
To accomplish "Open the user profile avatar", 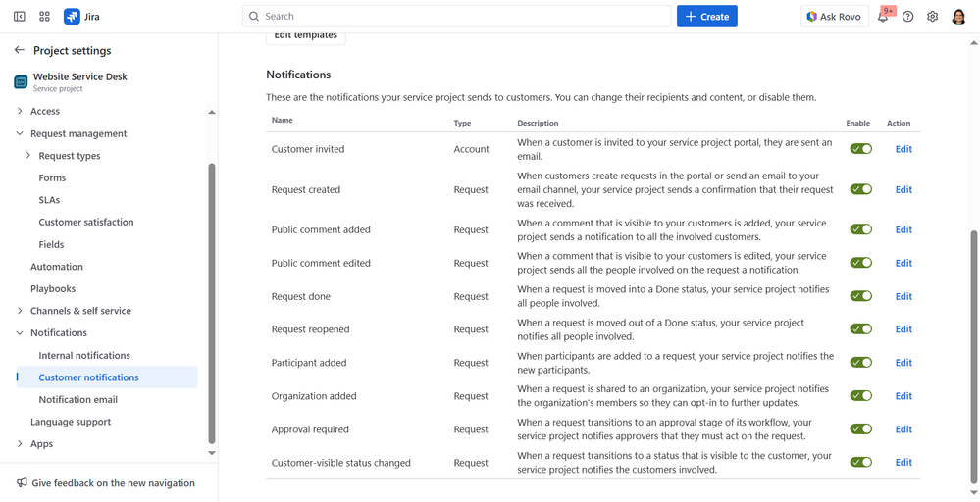I will click(x=959, y=17).
